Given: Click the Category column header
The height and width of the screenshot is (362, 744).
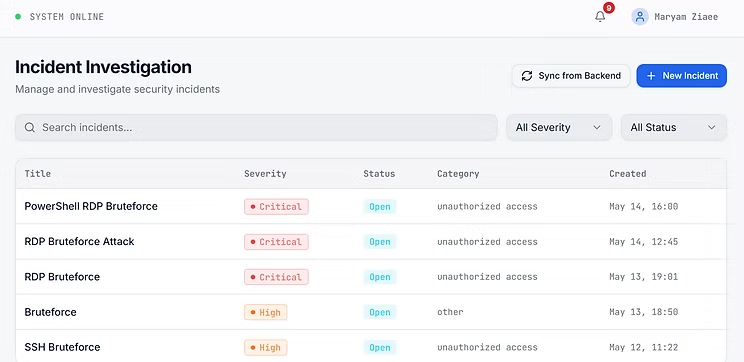Looking at the screenshot, I should click(x=458, y=174).
